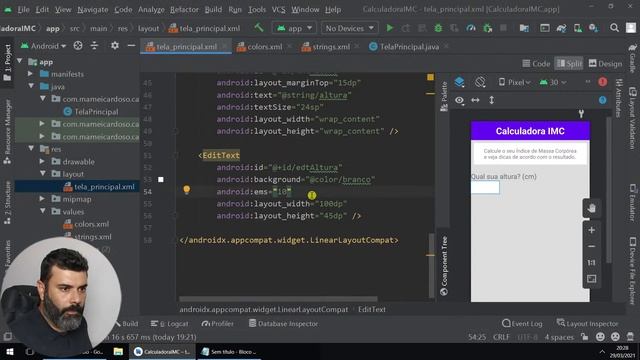640x360 pixels.
Task: Open the Refactor menu
Action: [x=184, y=9]
